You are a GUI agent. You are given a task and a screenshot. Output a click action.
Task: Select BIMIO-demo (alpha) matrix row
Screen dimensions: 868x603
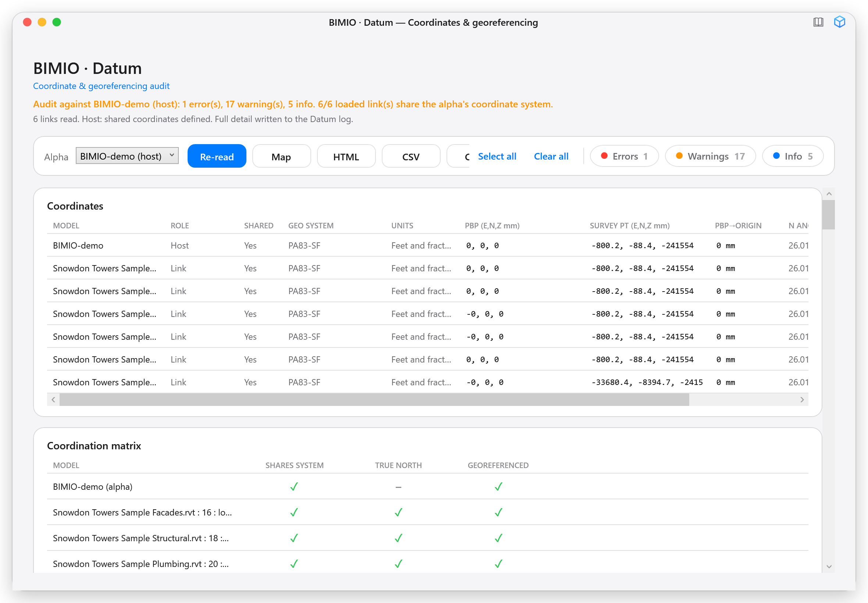[x=427, y=486]
